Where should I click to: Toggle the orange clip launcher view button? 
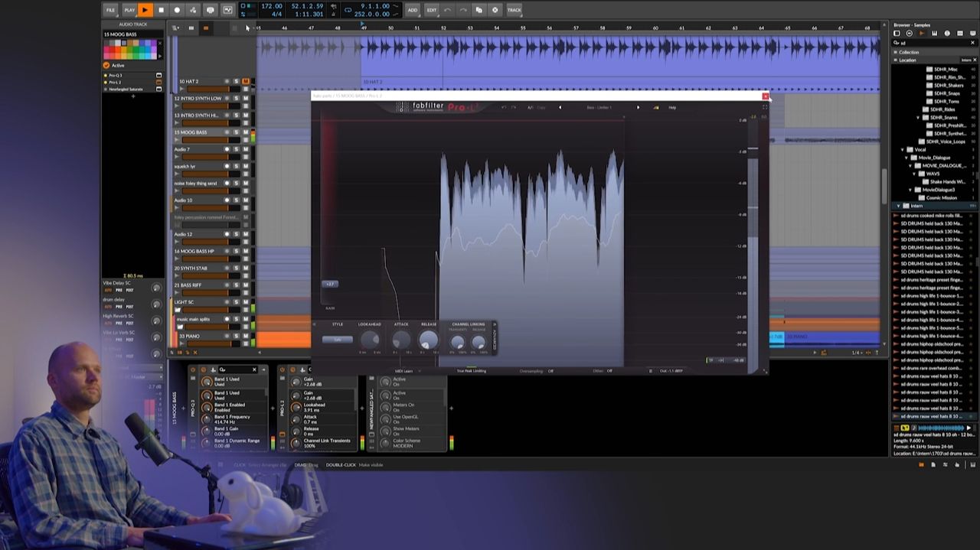coord(205,28)
